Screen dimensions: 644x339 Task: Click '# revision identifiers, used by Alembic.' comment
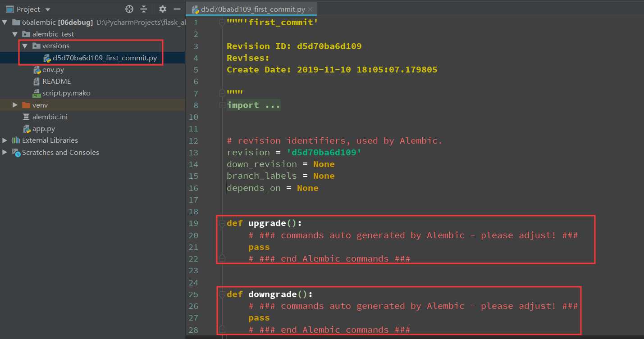click(x=335, y=140)
